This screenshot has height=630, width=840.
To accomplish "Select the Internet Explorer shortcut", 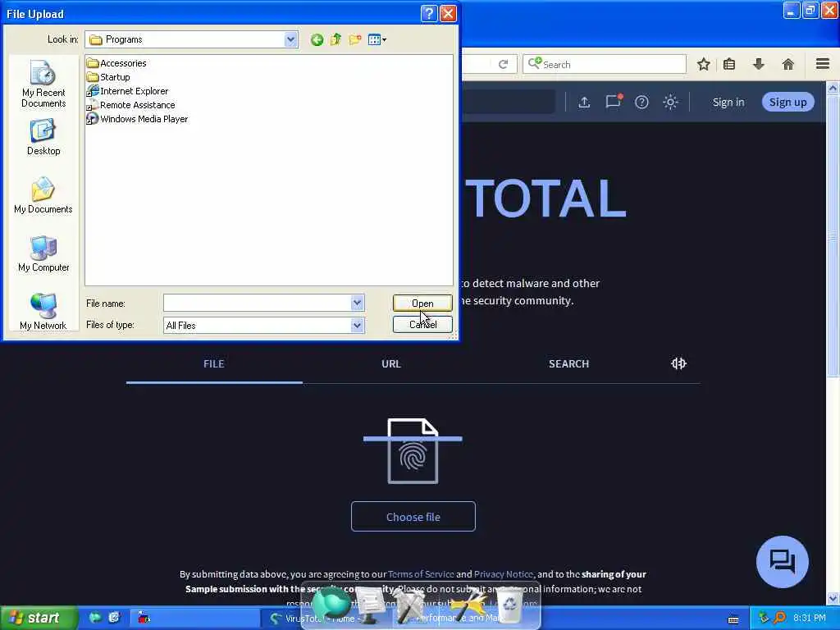I will [128, 91].
